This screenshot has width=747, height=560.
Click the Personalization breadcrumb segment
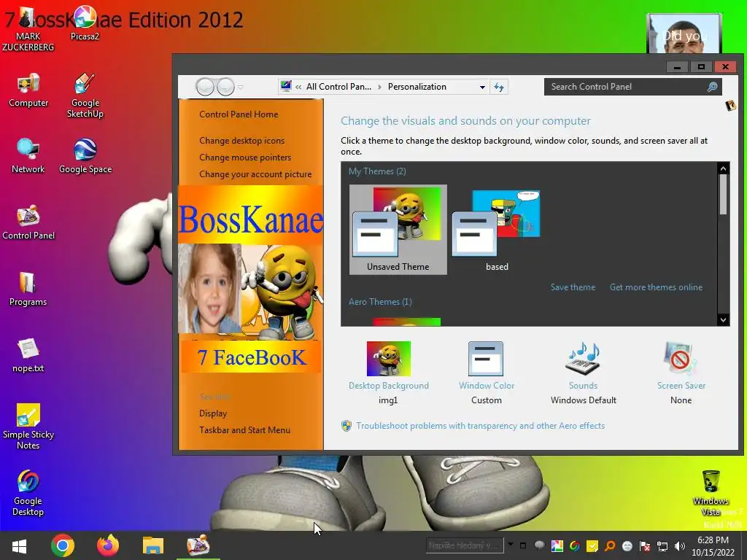[x=417, y=87]
